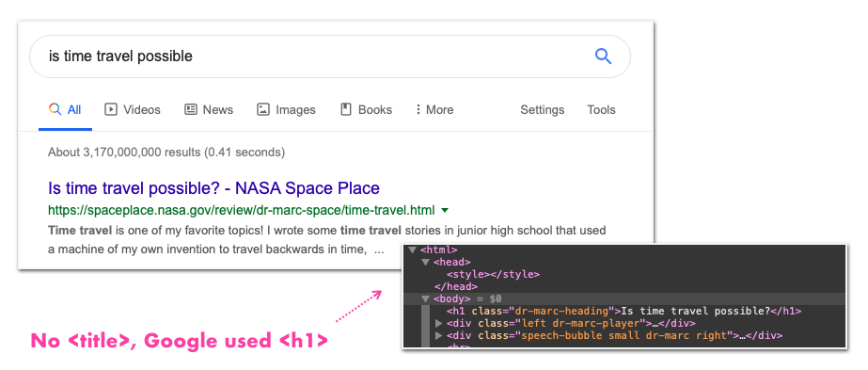Expand the 'left dr-marc-player' div node
This screenshot has width=868, height=370.
[x=439, y=323]
